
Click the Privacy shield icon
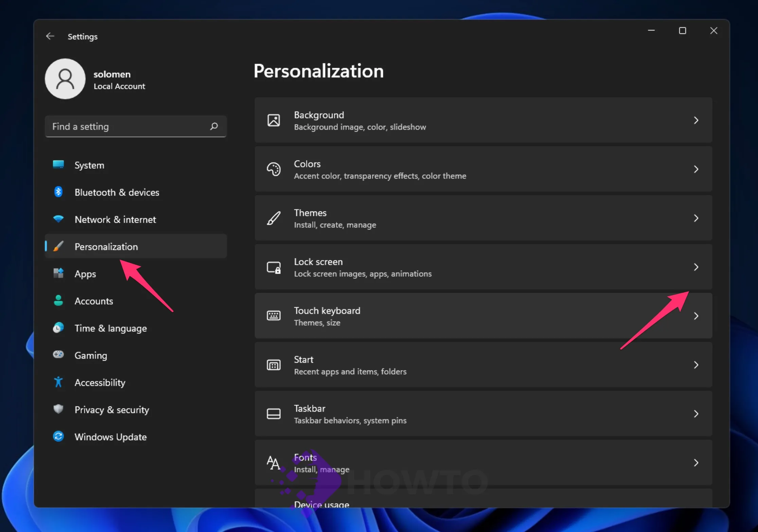click(x=58, y=409)
